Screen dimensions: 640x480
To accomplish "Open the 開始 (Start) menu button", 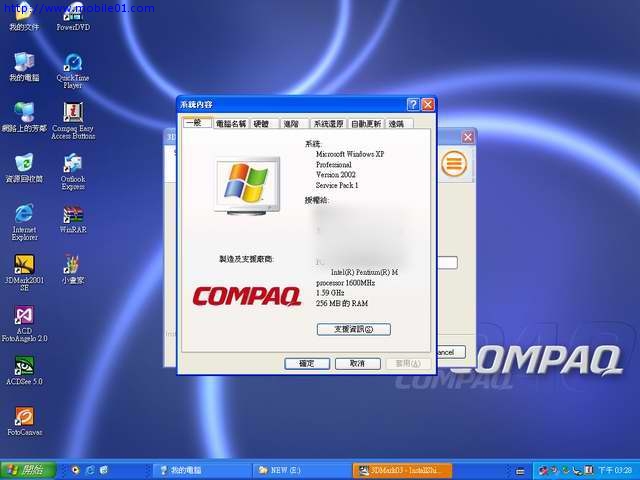I will (28, 470).
